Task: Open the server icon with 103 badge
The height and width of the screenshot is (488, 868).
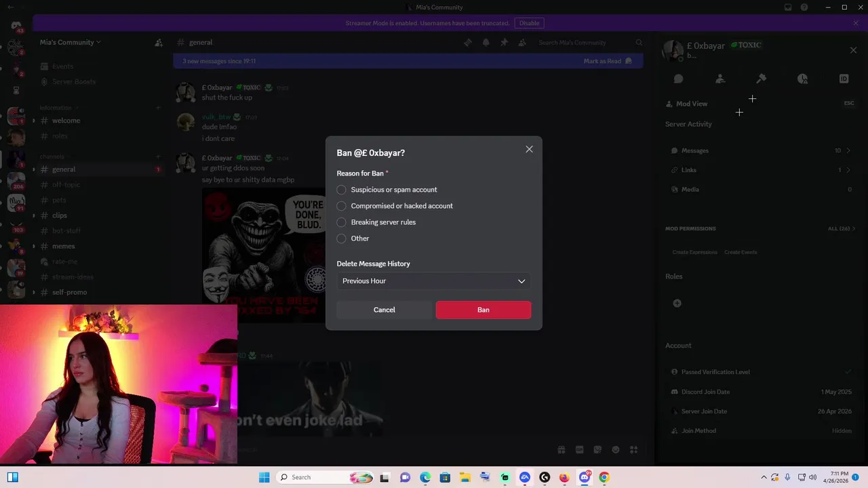Action: pos(16,225)
